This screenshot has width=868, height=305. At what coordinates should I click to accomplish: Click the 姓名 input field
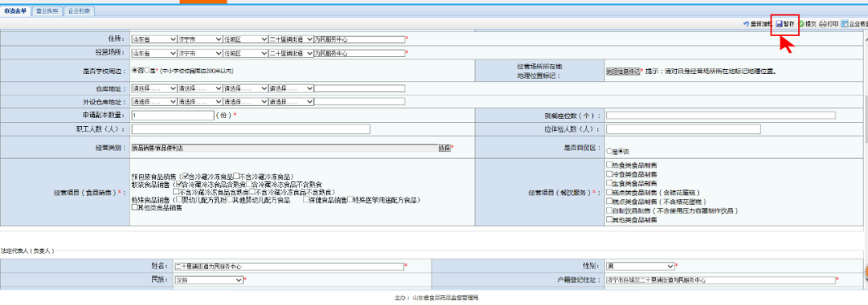[x=289, y=266]
